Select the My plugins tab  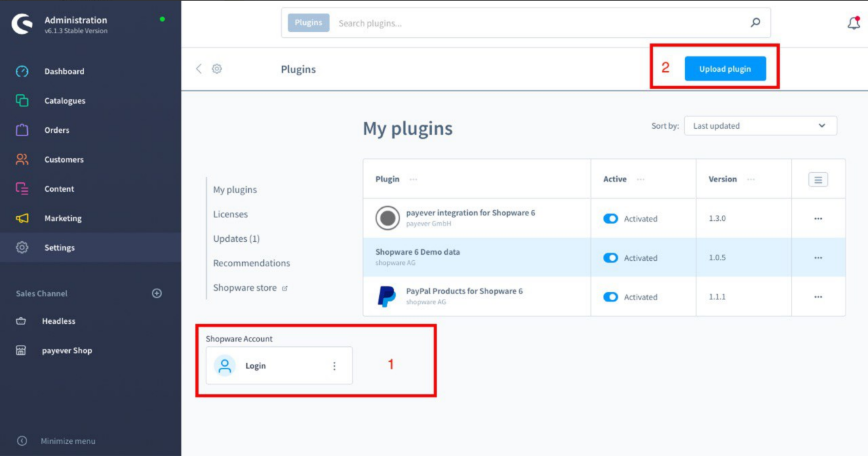(x=235, y=190)
